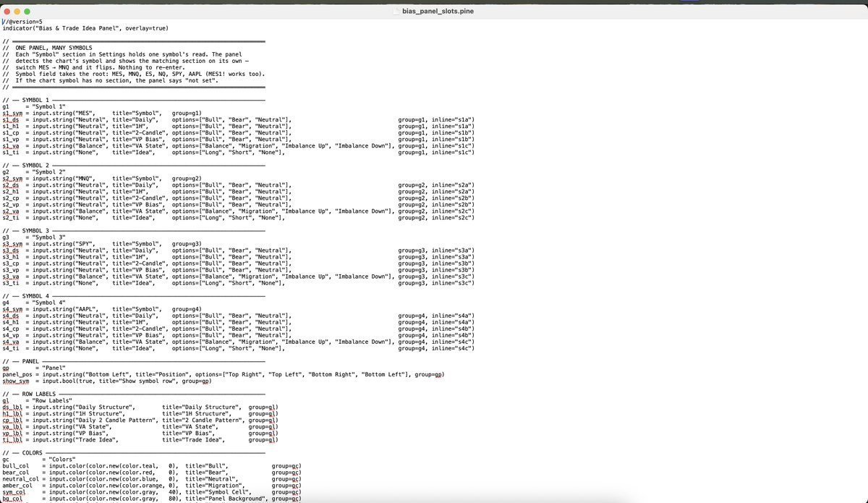Click the s1_va variable name
The width and height of the screenshot is (868, 503).
12,146
